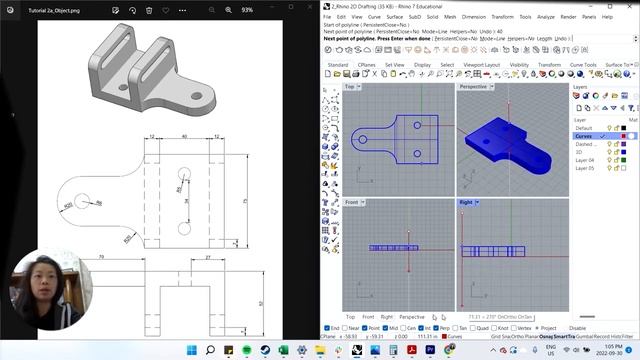
Task: Click the red color swatch of Curves layer
Action: coord(624,136)
